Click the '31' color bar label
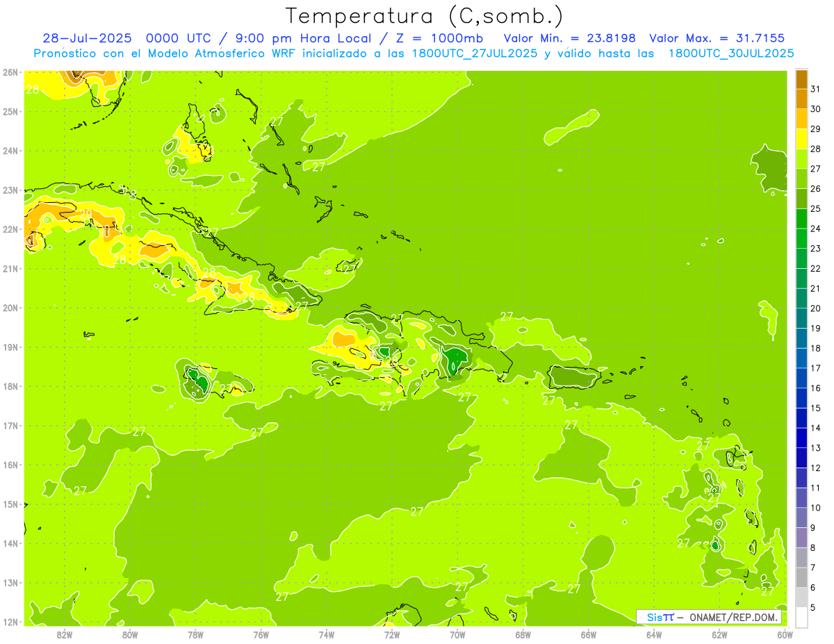Image resolution: width=834 pixels, height=644 pixels. (x=816, y=88)
